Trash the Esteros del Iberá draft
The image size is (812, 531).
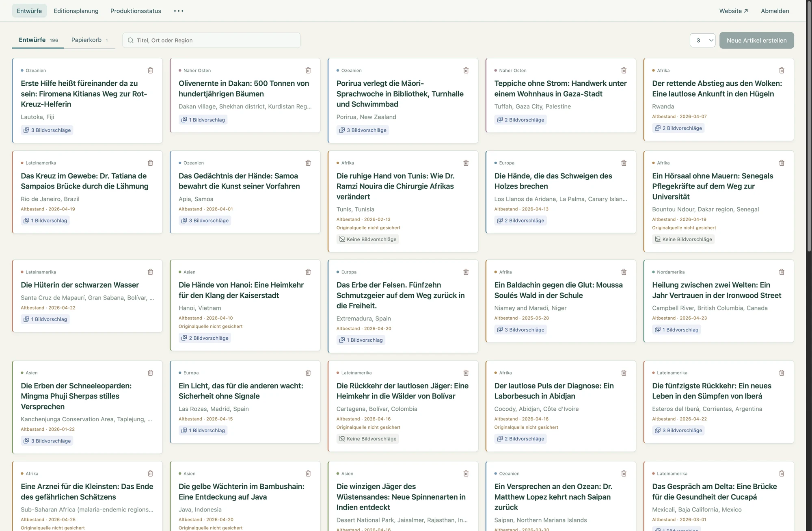[782, 373]
